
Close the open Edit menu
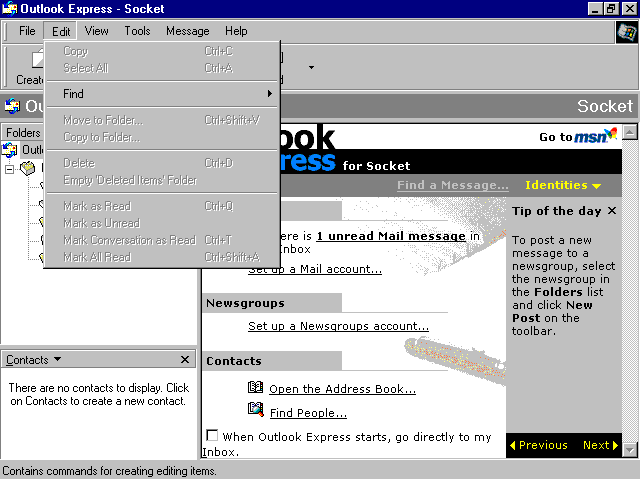pos(61,31)
